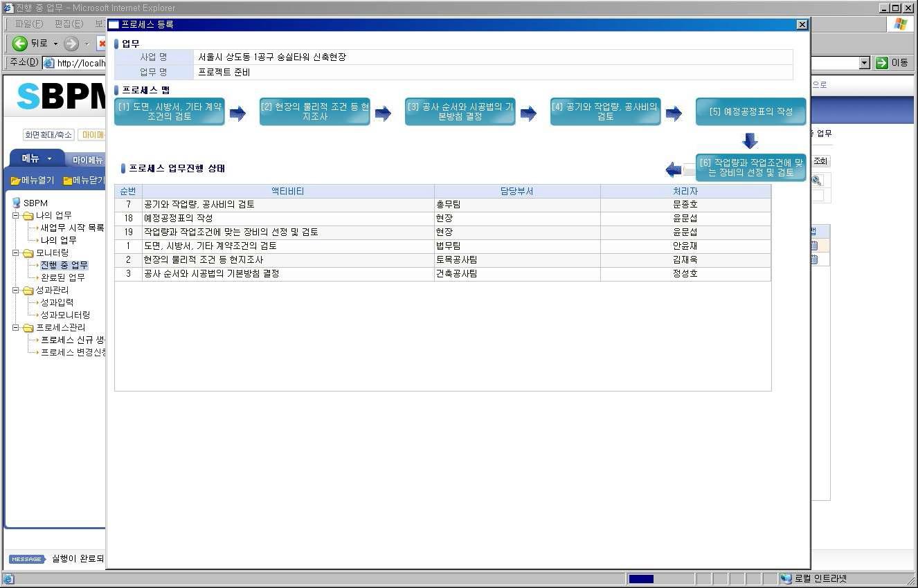Screen dimensions: 918x588
Task: Open the back button history dropdown
Action: (55, 44)
